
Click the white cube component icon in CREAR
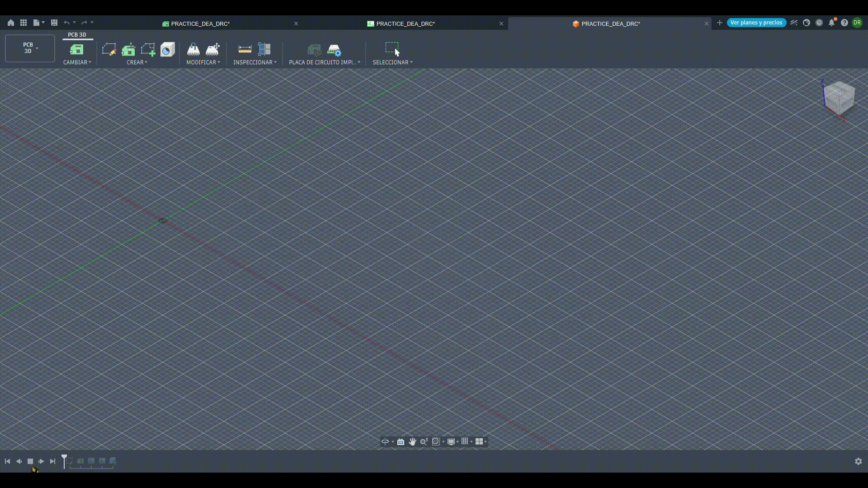pos(167,49)
